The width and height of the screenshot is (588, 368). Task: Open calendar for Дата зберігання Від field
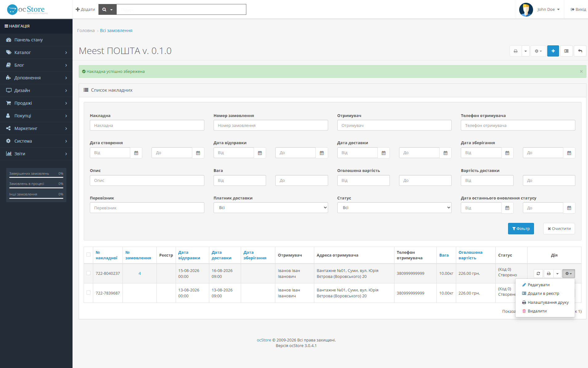[507, 153]
